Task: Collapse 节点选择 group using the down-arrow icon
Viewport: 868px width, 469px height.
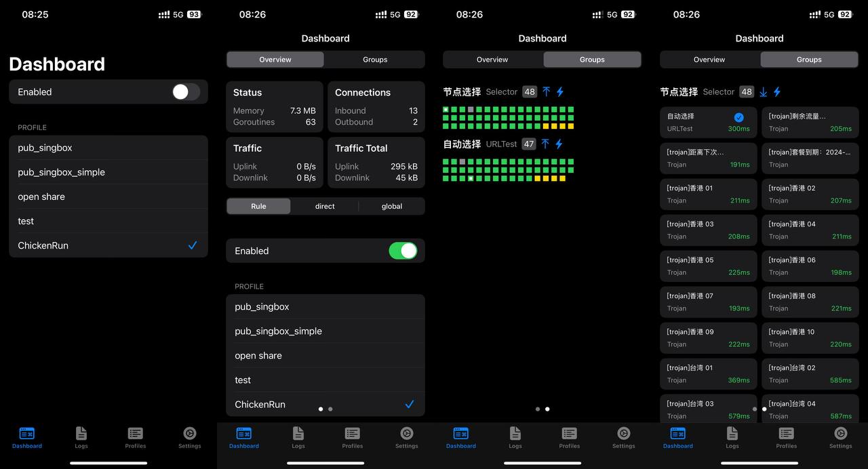Action: click(764, 91)
